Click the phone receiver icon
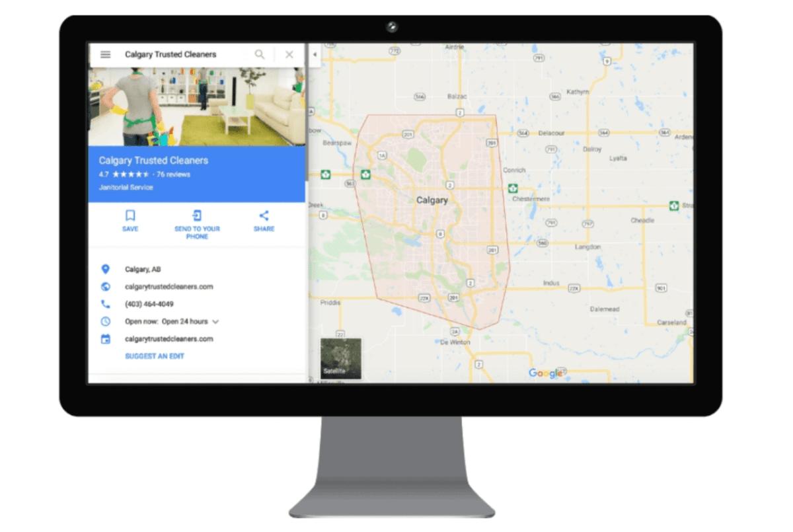The image size is (793, 532). 106,304
